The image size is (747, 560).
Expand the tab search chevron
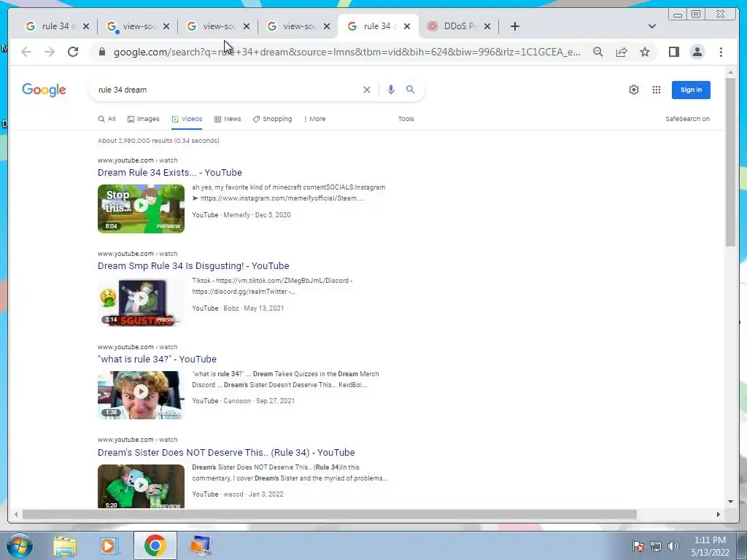click(x=651, y=26)
